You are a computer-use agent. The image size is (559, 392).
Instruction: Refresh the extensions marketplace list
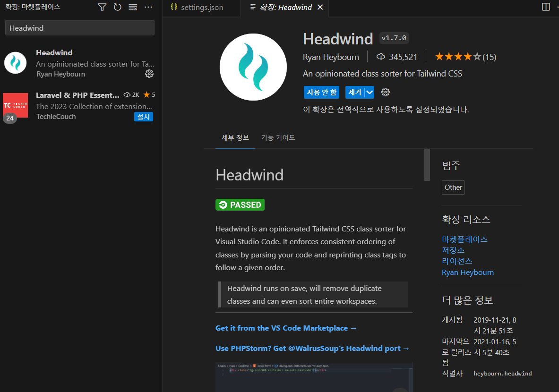[117, 7]
